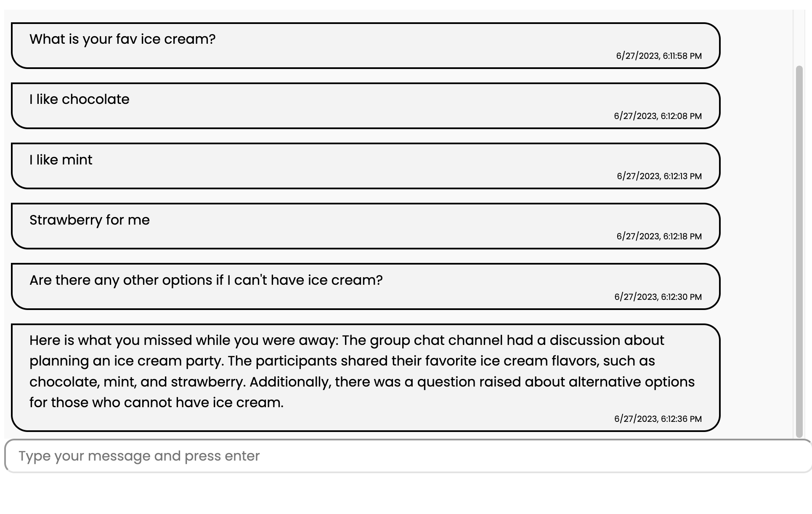
Task: Click the word 'chocolate,' in the summary message
Action: (65, 382)
